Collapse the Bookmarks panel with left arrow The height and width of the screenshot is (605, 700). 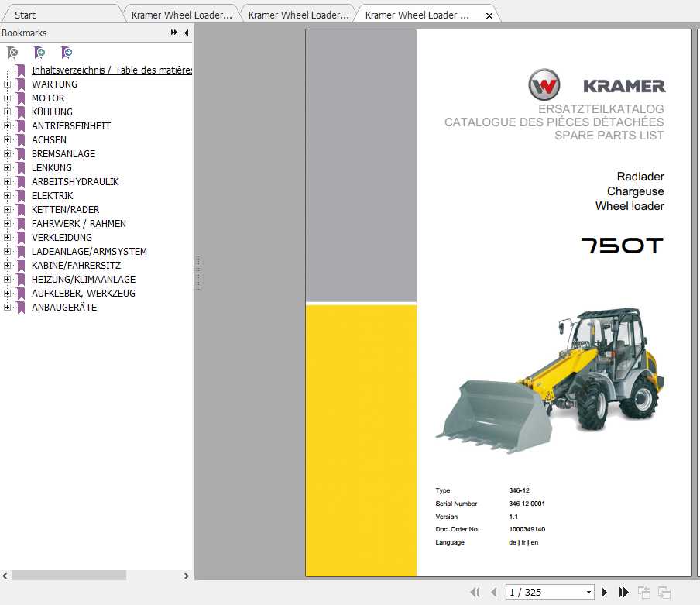tap(186, 33)
